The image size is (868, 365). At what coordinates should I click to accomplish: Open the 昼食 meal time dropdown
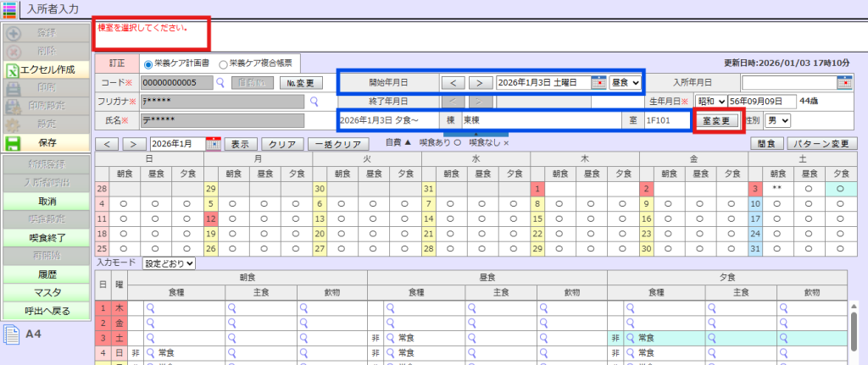625,82
